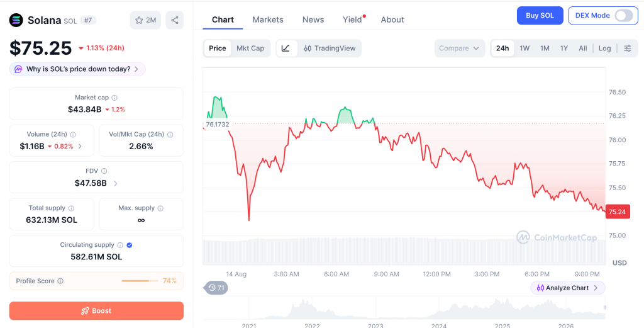Viewport: 644px width, 328px height.
Task: Click the $75.25 price text
Action: point(41,48)
